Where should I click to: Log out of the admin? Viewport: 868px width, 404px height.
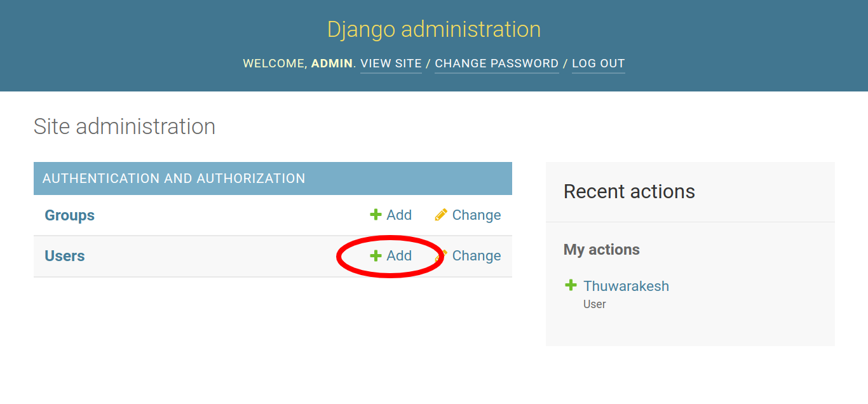(598, 64)
